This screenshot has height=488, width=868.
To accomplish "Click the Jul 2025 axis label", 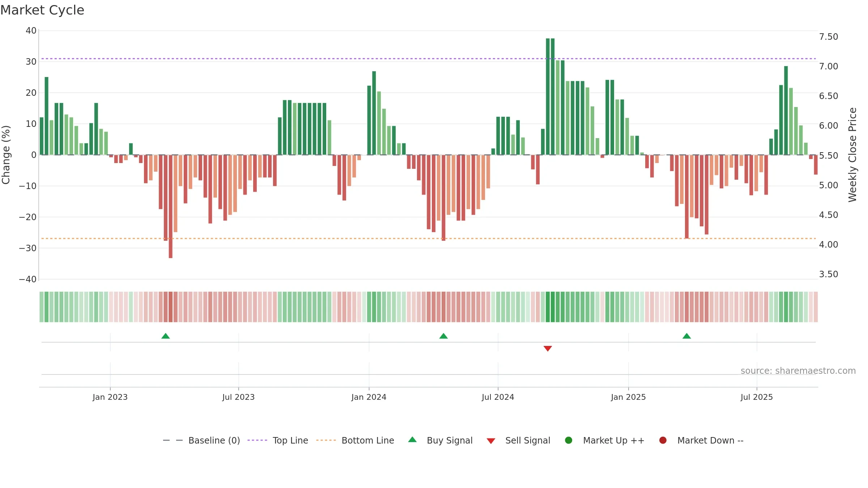I will coord(757,397).
